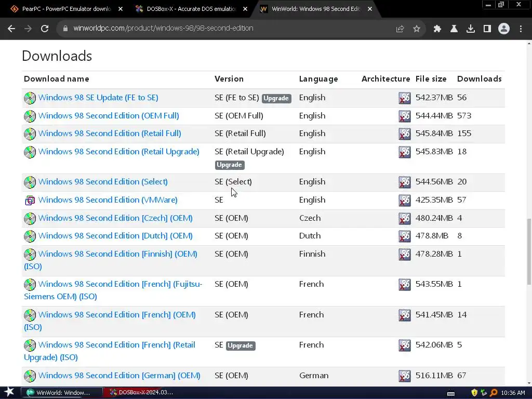Screen dimensions: 532x399
Task: Click the star start button on taskbar
Action: click(9, 392)
